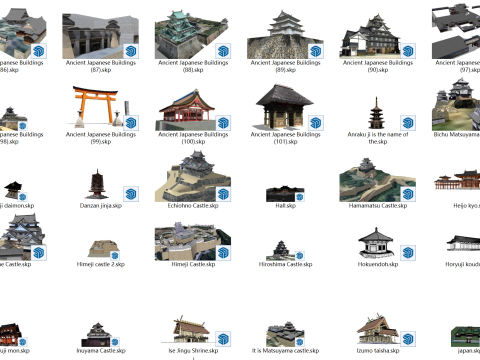The height and width of the screenshot is (360, 480).
Task: Click the file name 'Izumo taisha.skp'
Action: (x=378, y=351)
